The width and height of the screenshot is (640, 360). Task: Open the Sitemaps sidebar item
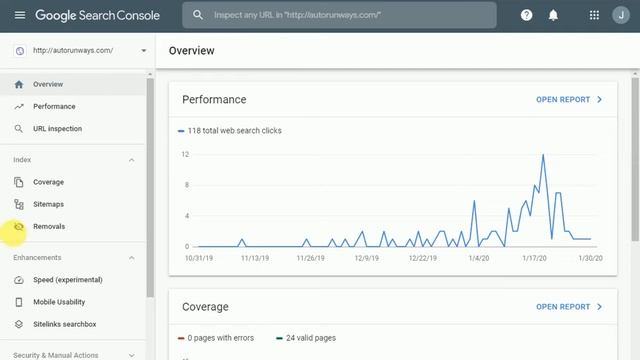(x=73, y=204)
